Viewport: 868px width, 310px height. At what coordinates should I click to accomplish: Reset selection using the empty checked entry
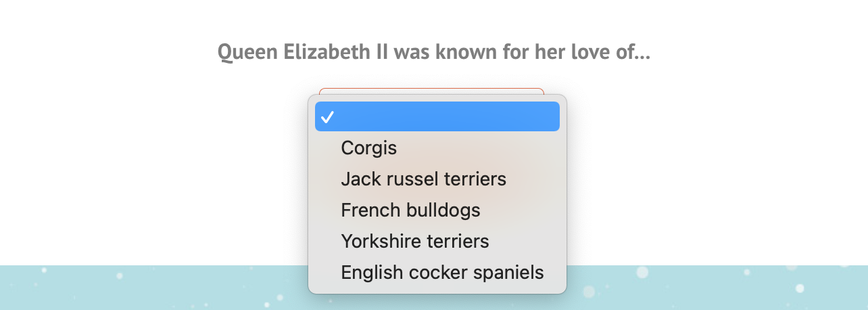pyautogui.click(x=437, y=116)
